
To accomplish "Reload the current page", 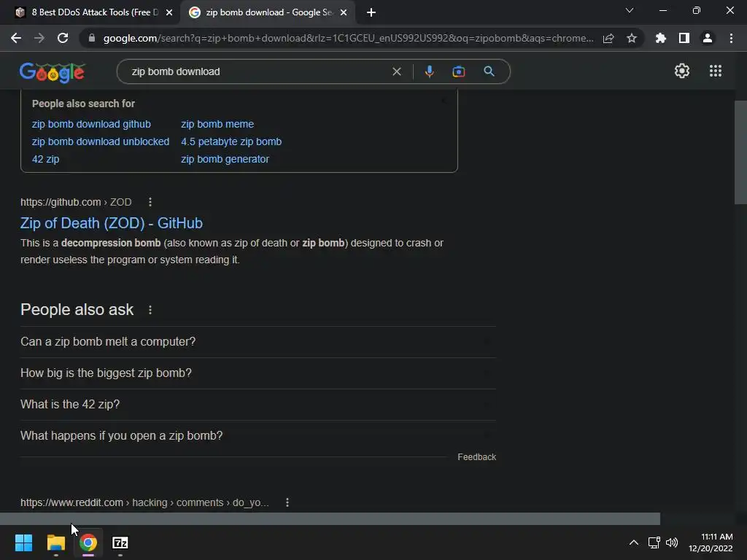I will coord(63,38).
